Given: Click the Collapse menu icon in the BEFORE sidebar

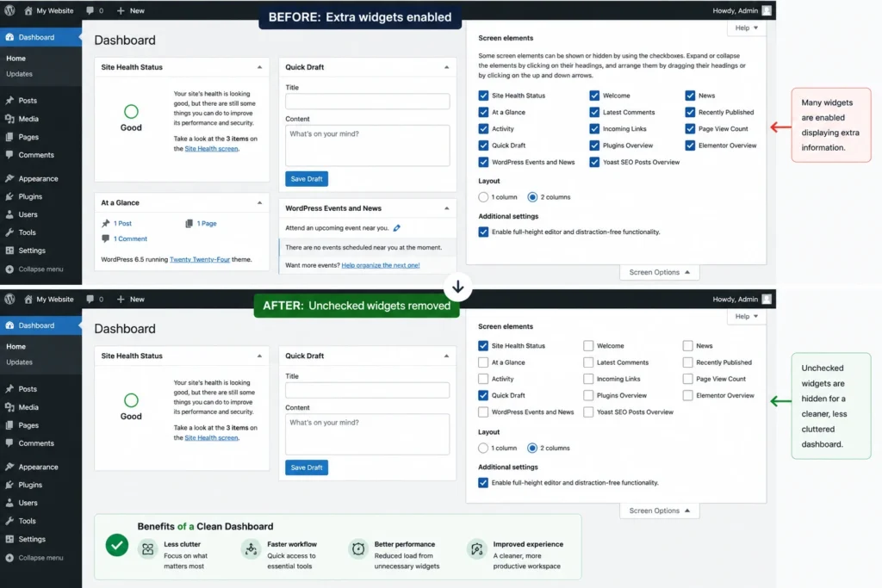Looking at the screenshot, I should [x=9, y=269].
